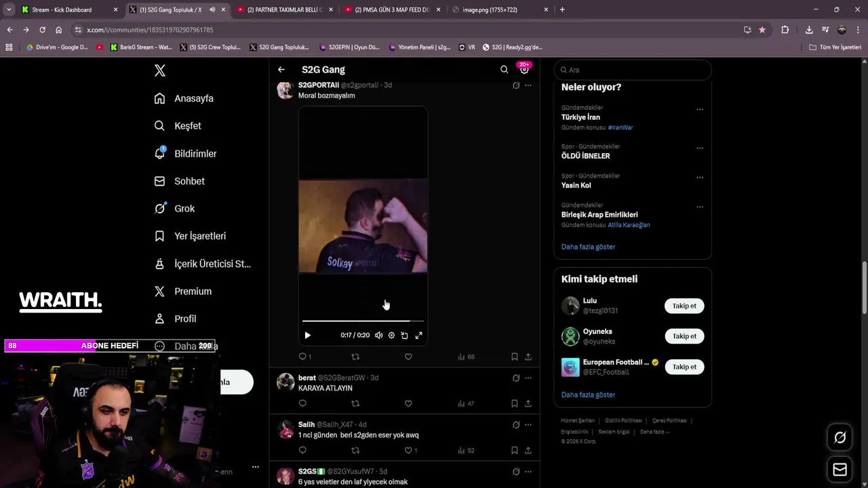868x488 pixels.
Task: Open Atilla Karaoğlan topic link
Action: [x=629, y=225]
